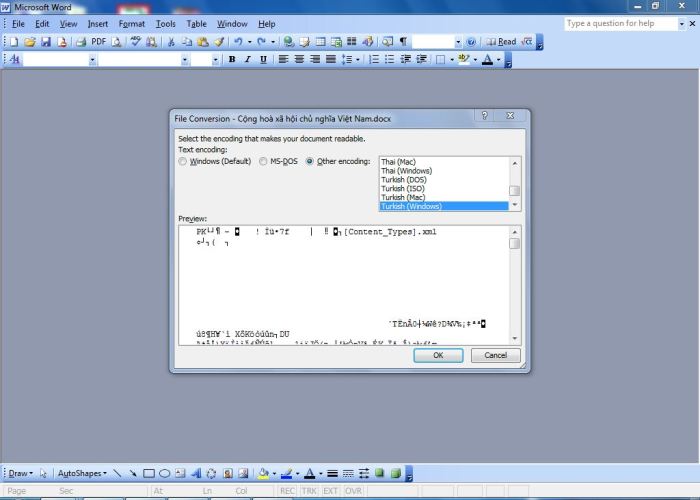
Task: Click the Highlight color marker icon
Action: [464, 59]
